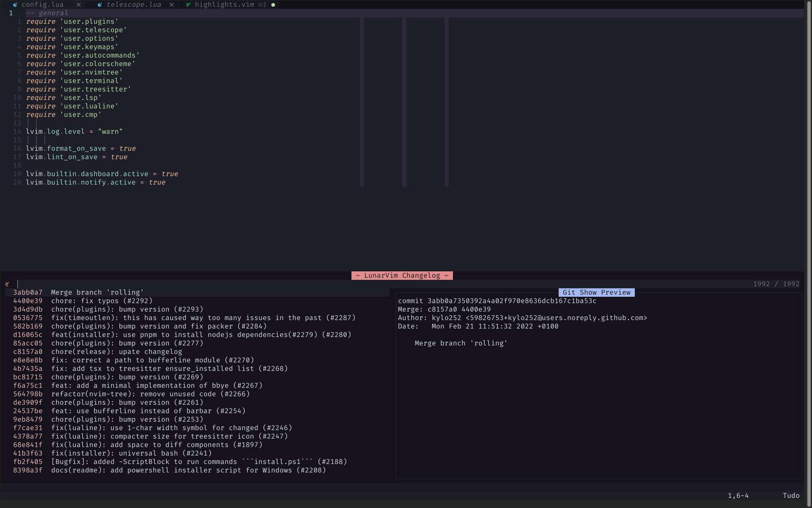
Task: Close the config.lua buffer tab
Action: (79, 5)
